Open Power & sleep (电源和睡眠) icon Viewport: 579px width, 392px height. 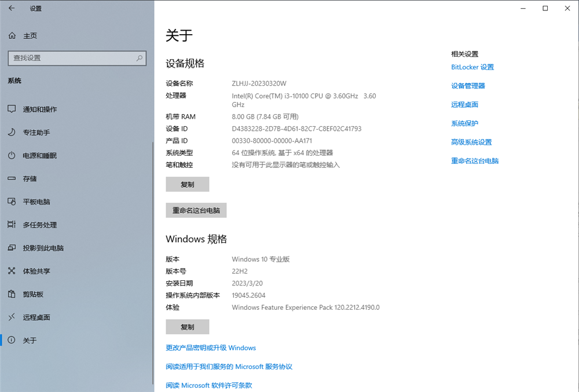(x=12, y=156)
